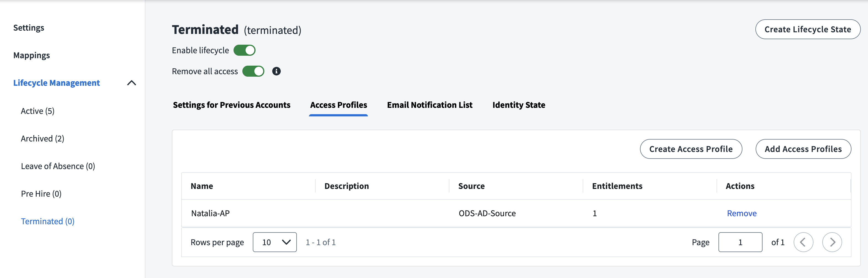The image size is (868, 278).
Task: Open the Archived lifecycle state
Action: (42, 139)
